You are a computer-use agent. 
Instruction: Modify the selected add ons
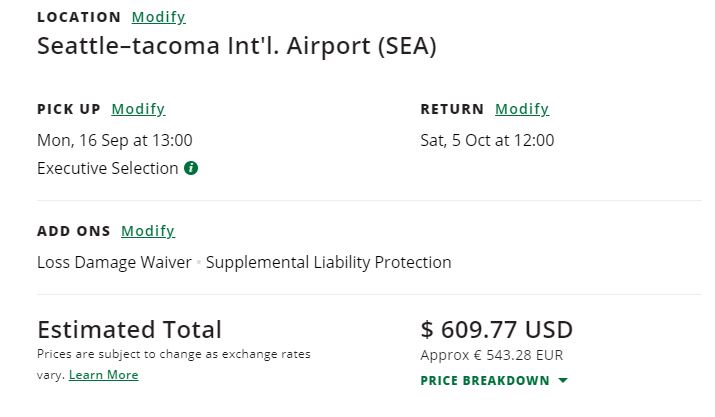point(148,231)
